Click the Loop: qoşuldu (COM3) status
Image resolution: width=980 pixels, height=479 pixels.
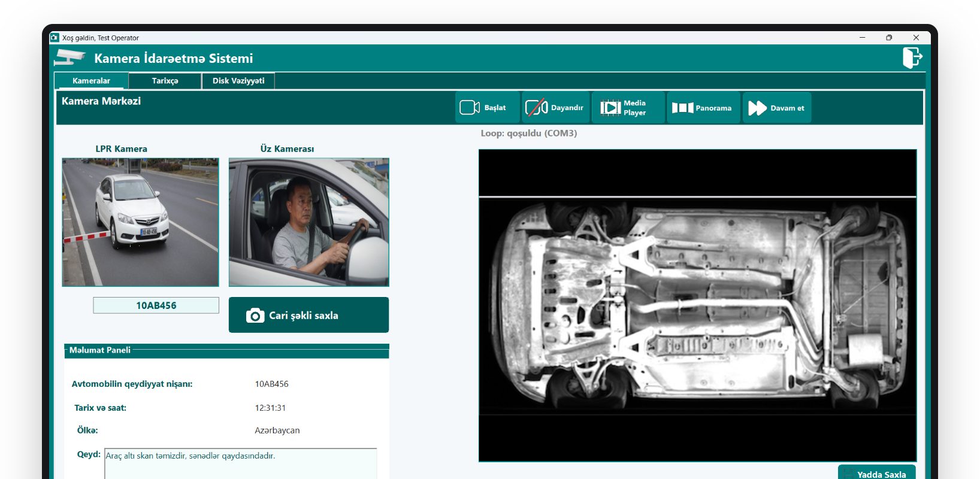pyautogui.click(x=528, y=133)
